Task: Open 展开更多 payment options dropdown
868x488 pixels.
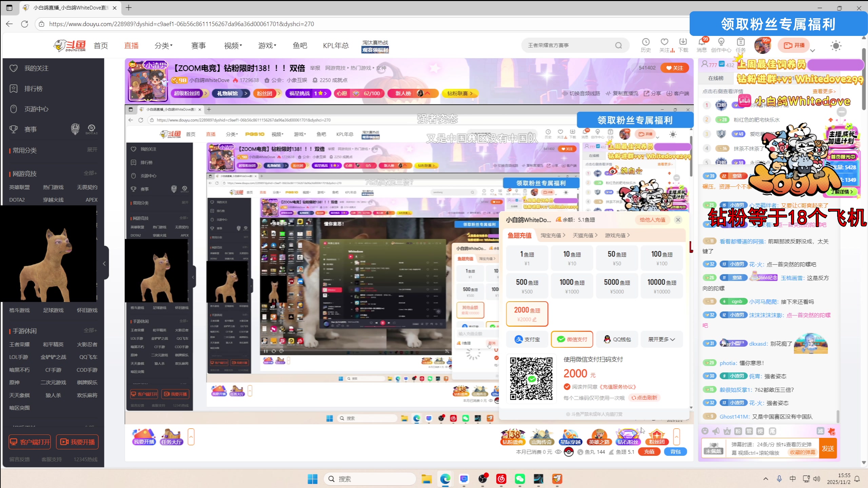Action: point(661,339)
